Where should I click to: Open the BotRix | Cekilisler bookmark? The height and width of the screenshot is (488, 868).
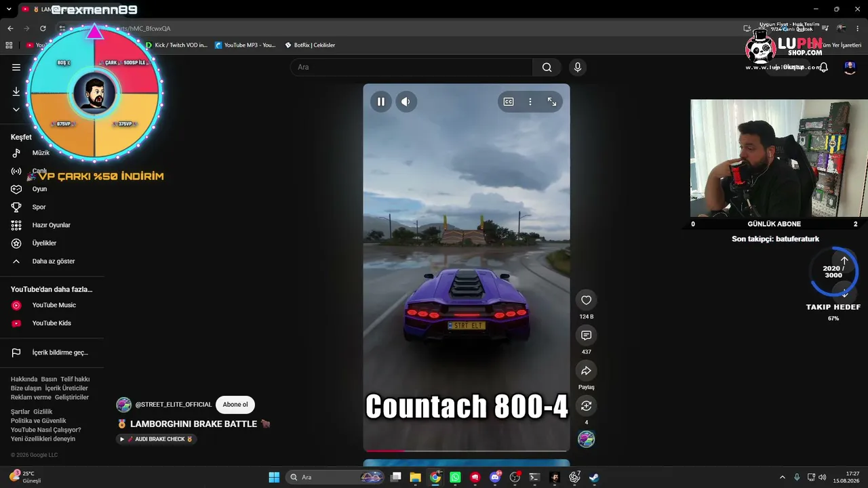click(310, 45)
